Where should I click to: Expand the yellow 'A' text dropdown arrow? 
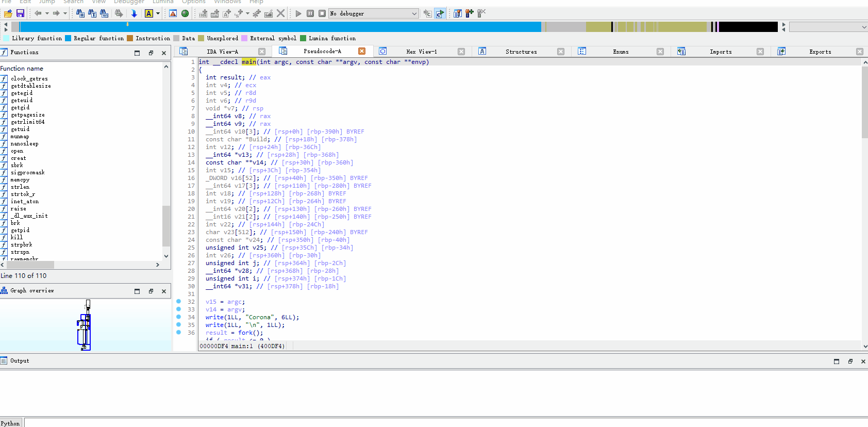pos(158,13)
